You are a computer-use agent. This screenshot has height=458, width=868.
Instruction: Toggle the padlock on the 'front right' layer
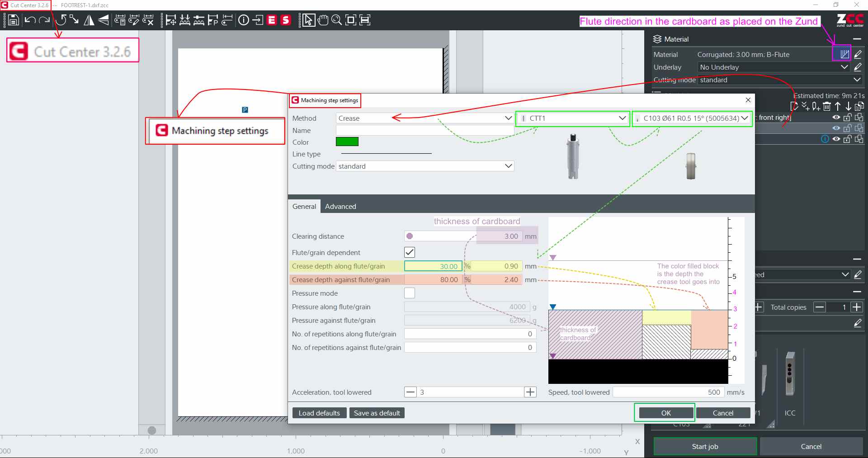pos(848,117)
